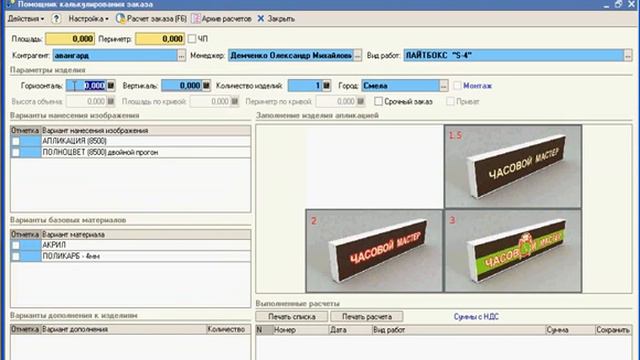Open Контрагент selection ellipsis button
The image size is (640, 360).
click(182, 56)
